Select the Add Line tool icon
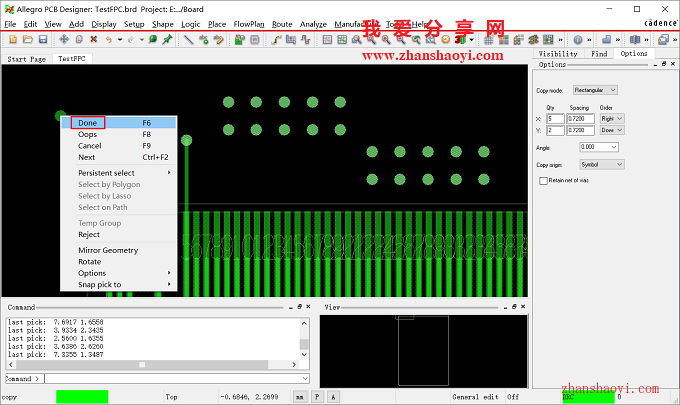Viewport: 680px width, 405px height. (188, 39)
